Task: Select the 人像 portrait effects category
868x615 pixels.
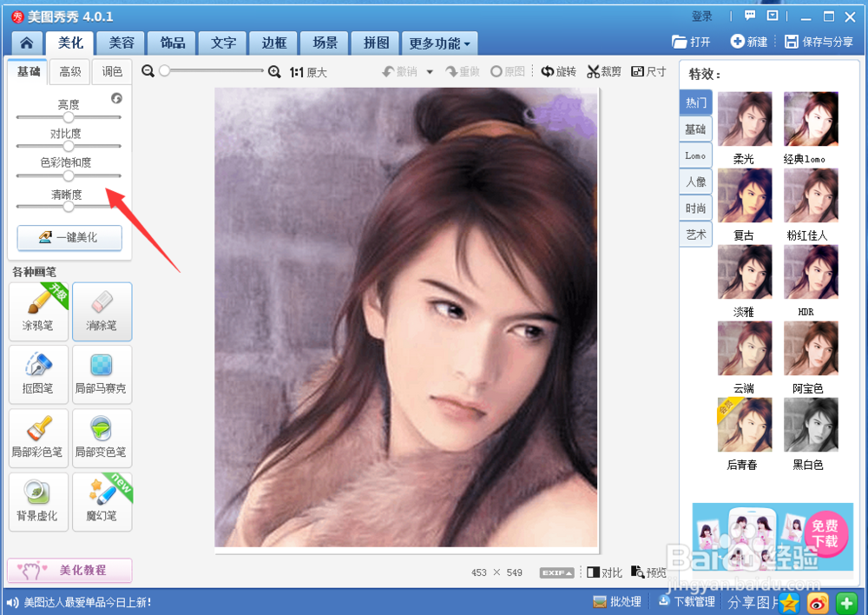Action: [x=696, y=182]
